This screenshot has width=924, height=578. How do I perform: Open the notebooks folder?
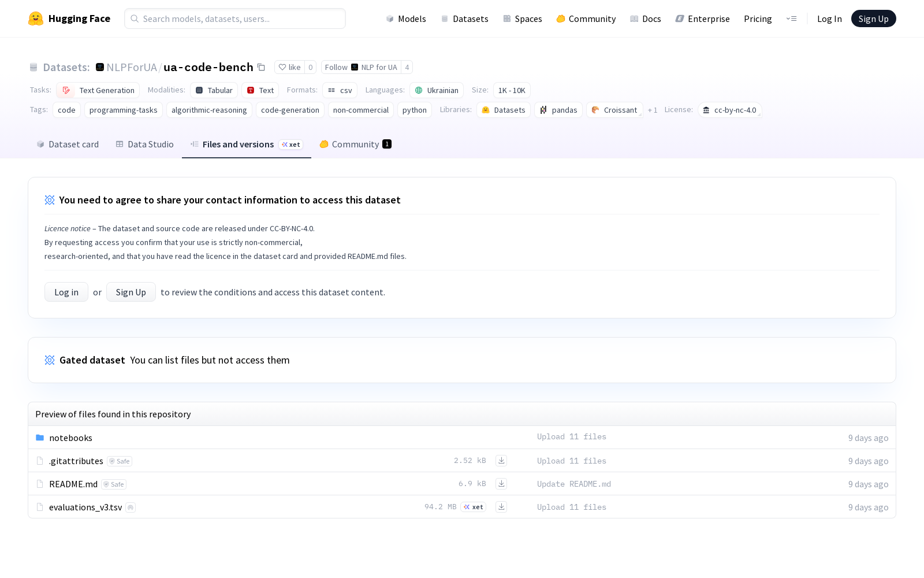70,438
